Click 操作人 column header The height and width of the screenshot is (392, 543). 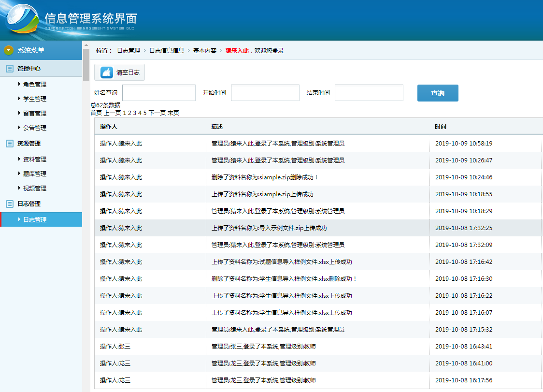[108, 127]
